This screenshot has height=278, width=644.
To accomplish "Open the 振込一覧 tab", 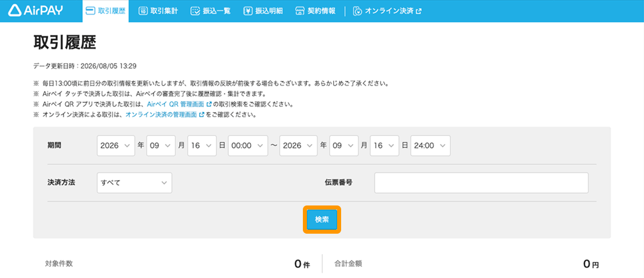I will (211, 11).
